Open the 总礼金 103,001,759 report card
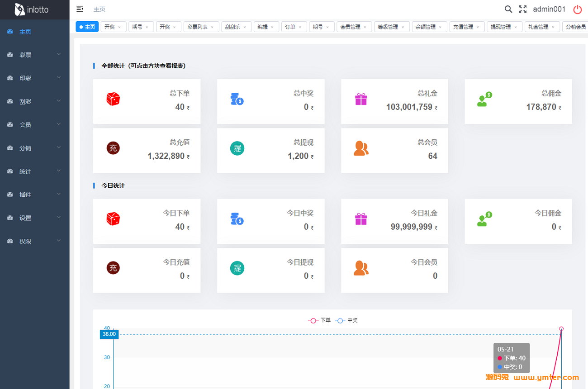The height and width of the screenshot is (389, 588). 394,101
